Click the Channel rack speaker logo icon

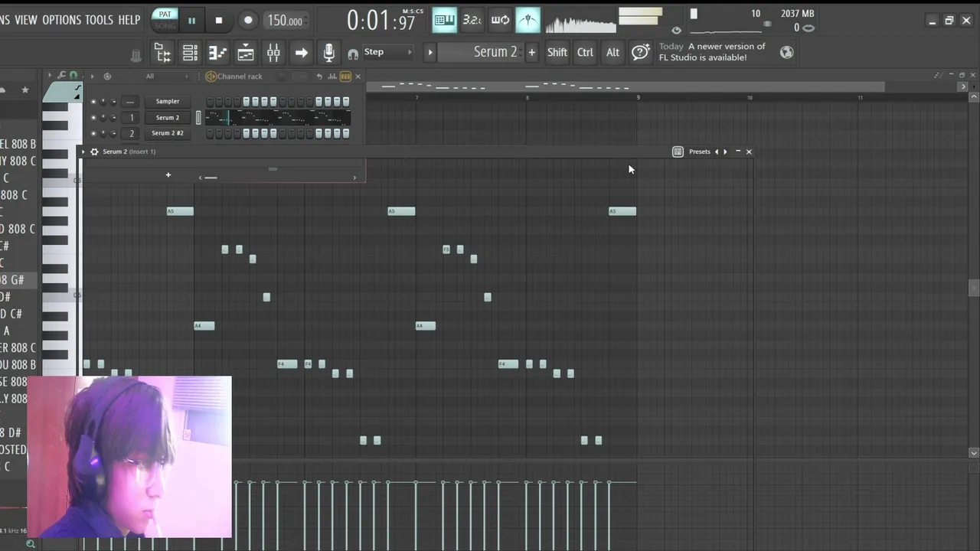click(211, 77)
